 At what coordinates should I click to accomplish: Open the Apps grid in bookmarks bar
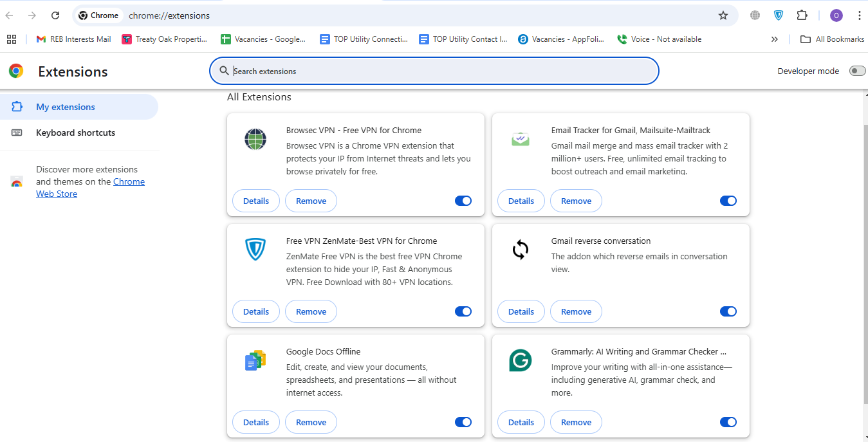point(12,39)
